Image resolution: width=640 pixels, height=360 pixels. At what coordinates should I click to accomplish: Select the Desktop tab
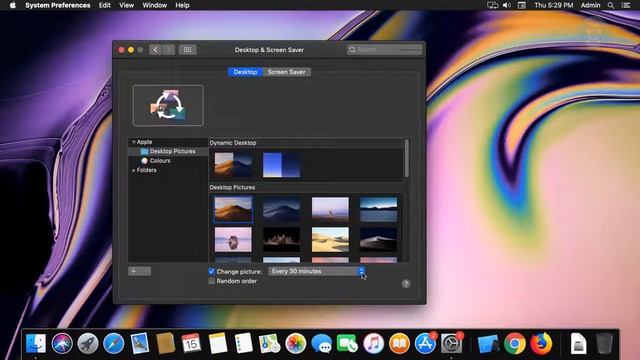(245, 72)
